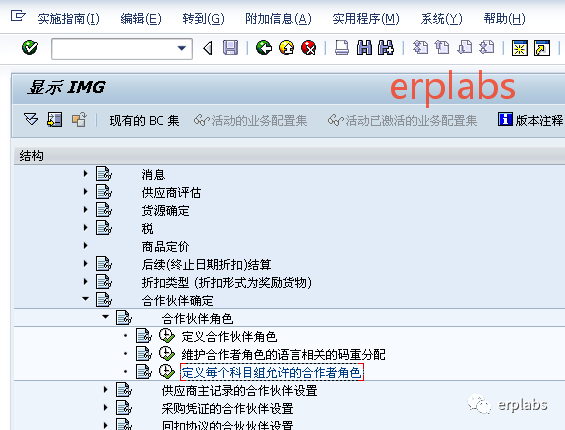Open documentation icon for 货源确定
This screenshot has height=430, width=565.
tap(104, 210)
